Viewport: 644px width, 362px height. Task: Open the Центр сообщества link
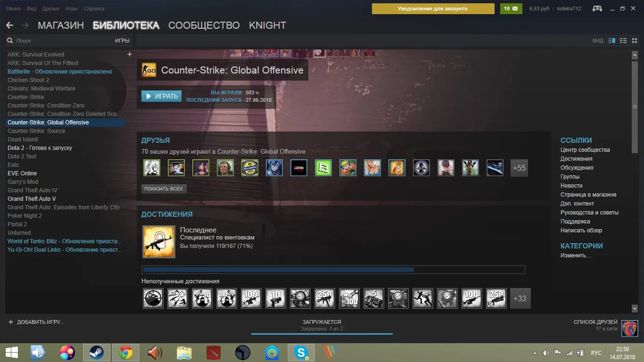coord(585,150)
